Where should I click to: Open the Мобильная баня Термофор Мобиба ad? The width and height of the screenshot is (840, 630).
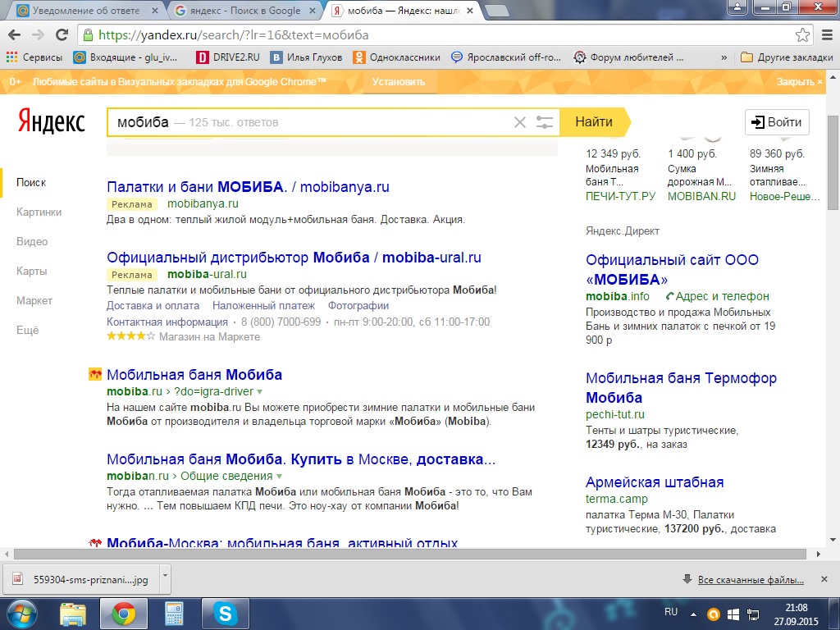681,388
